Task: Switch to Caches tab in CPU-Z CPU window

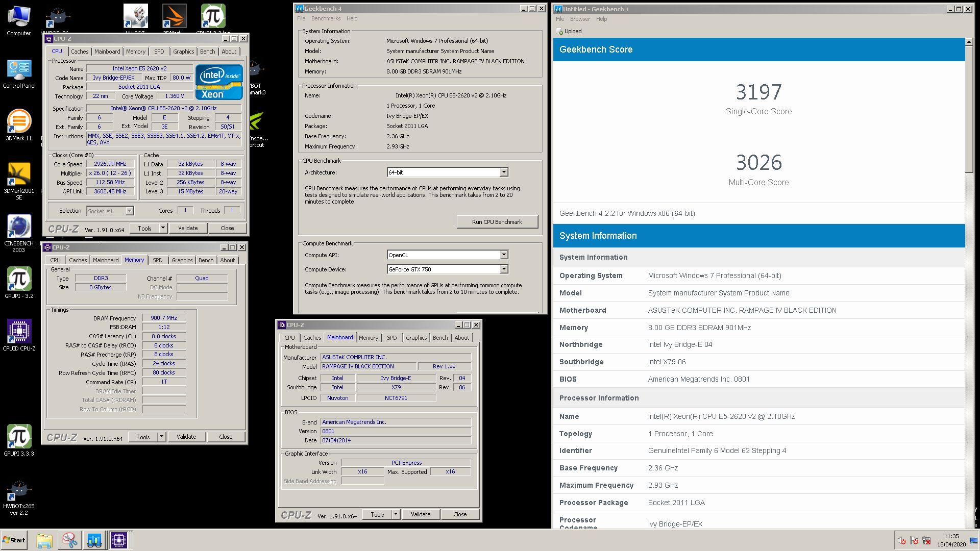Action: pyautogui.click(x=79, y=52)
